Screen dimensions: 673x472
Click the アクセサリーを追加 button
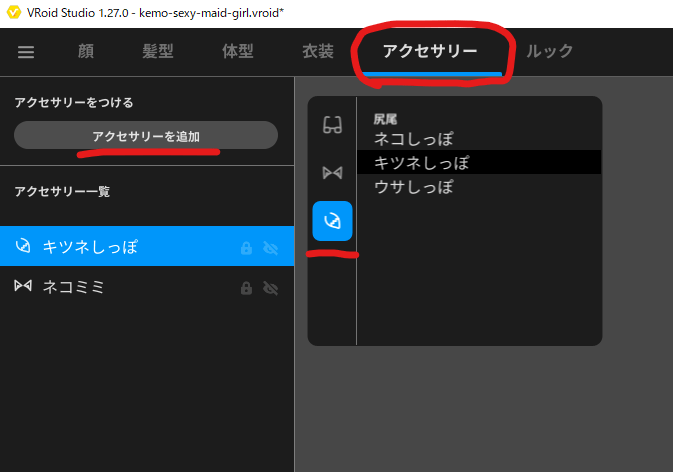(146, 136)
